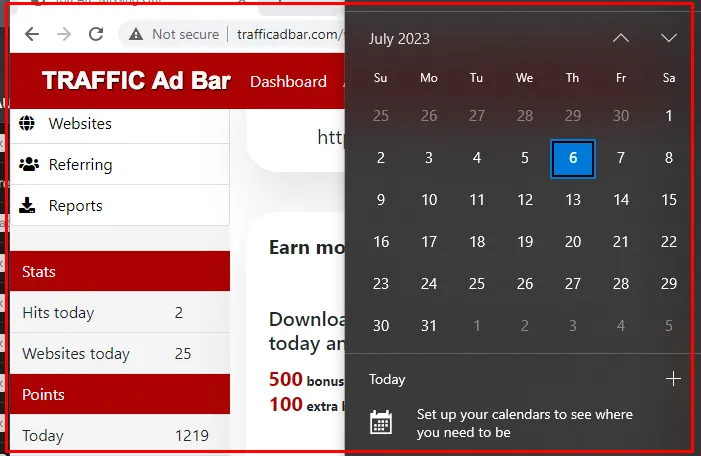This screenshot has height=456, width=701.
Task: Click the Stats section header
Action: 120,271
